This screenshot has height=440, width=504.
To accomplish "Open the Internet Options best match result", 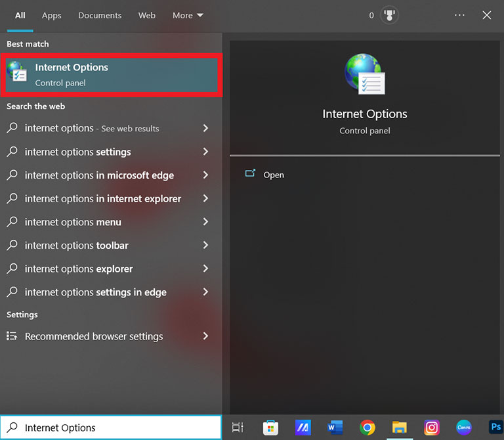I will click(x=111, y=75).
